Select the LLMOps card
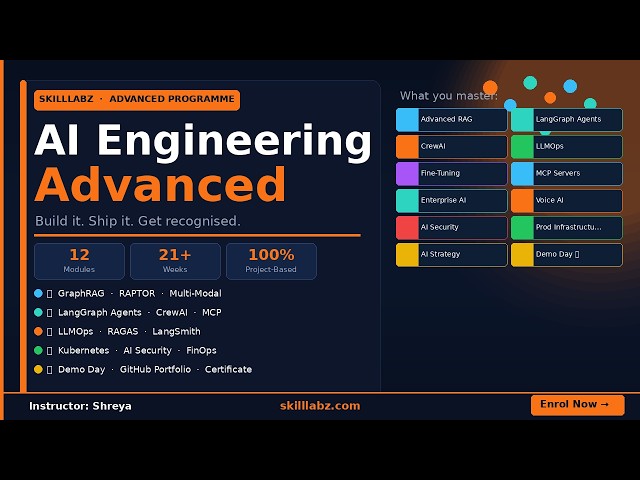 tap(567, 147)
